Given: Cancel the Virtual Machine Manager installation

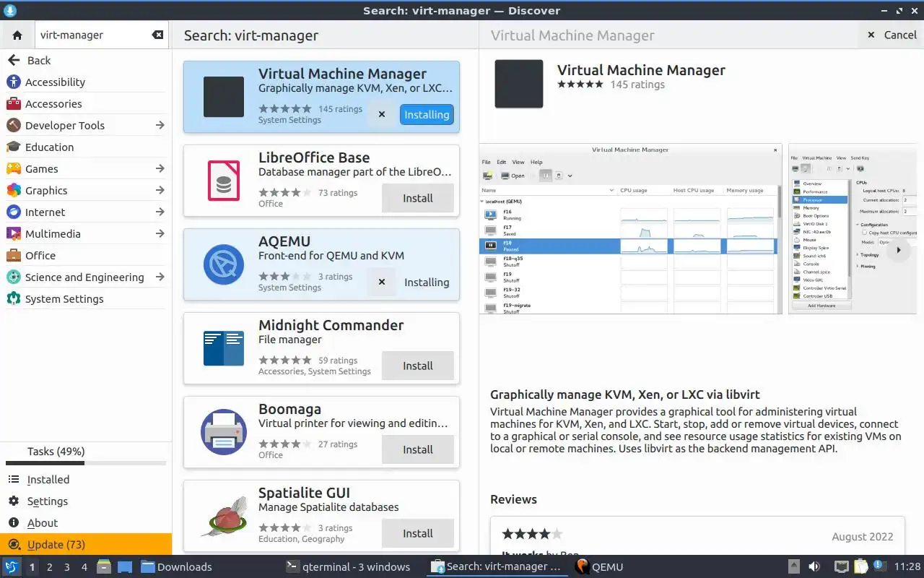Looking at the screenshot, I should [x=382, y=114].
